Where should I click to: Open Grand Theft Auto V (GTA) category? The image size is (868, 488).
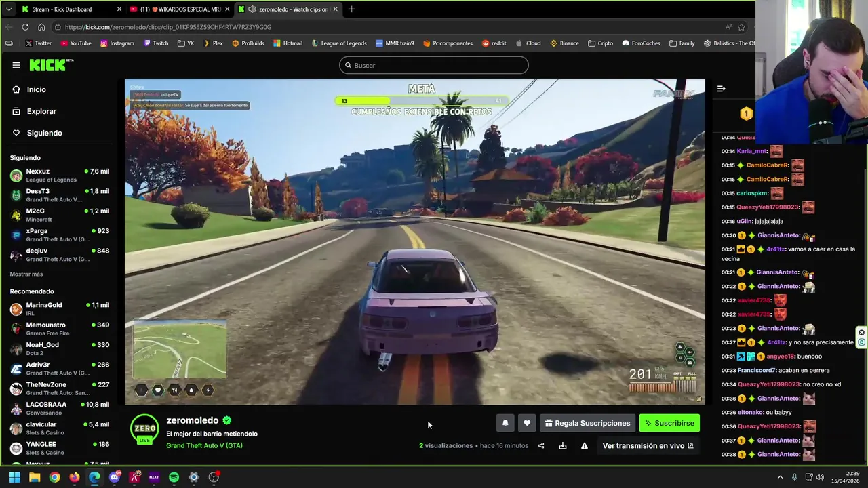coord(204,445)
